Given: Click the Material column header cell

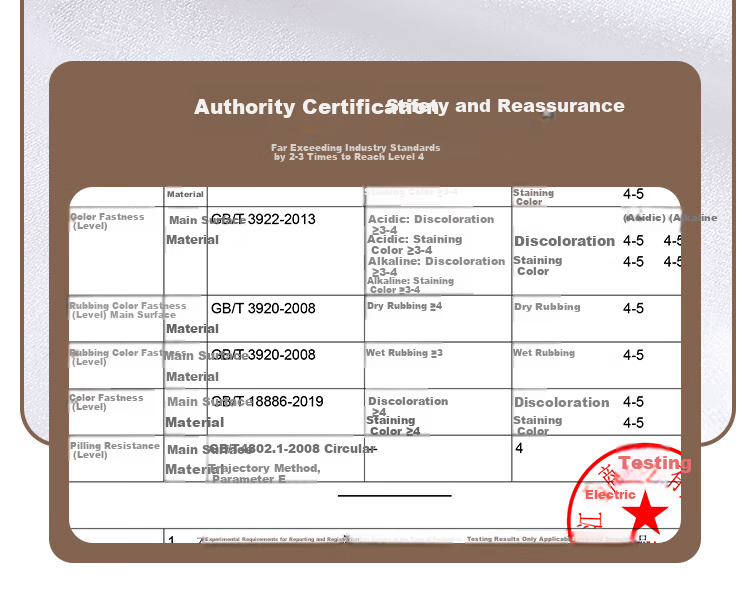Looking at the screenshot, I should [x=186, y=197].
